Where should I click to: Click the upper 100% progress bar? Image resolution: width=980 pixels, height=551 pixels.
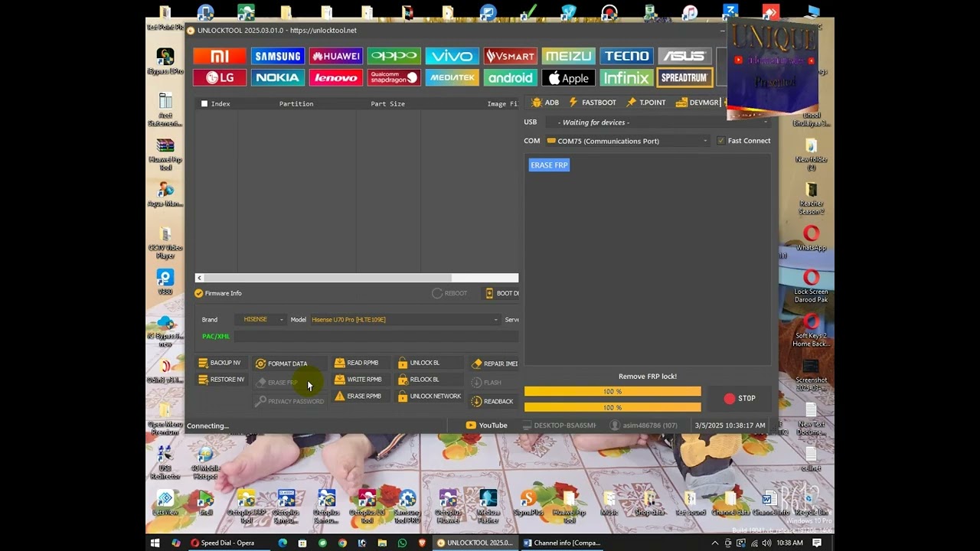[612, 392]
